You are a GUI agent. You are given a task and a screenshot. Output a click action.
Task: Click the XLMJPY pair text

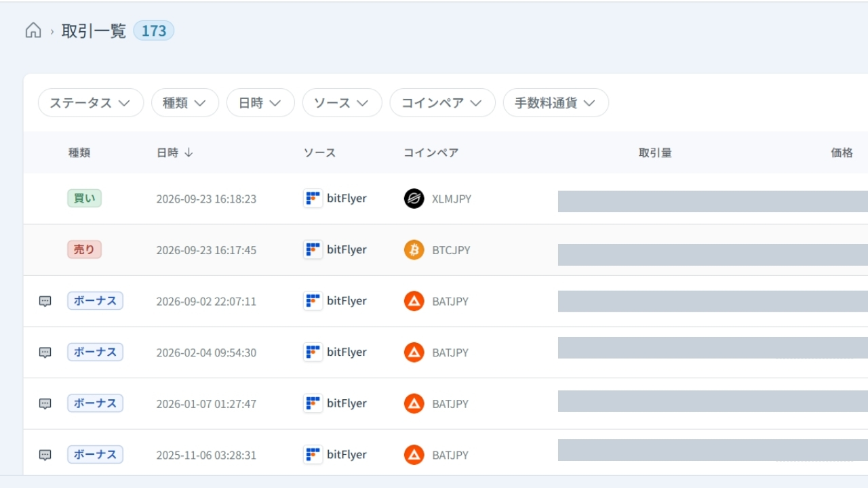(452, 199)
